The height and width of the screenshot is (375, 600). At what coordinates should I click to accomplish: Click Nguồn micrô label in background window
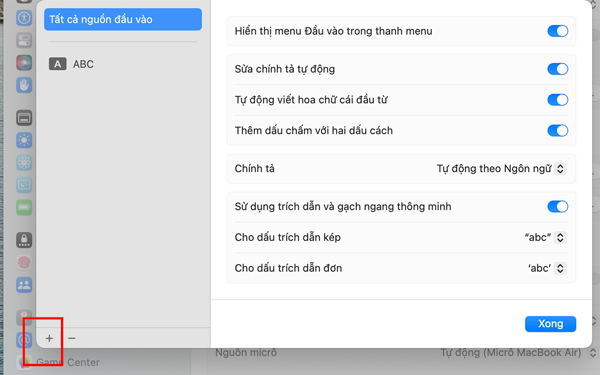tap(246, 352)
